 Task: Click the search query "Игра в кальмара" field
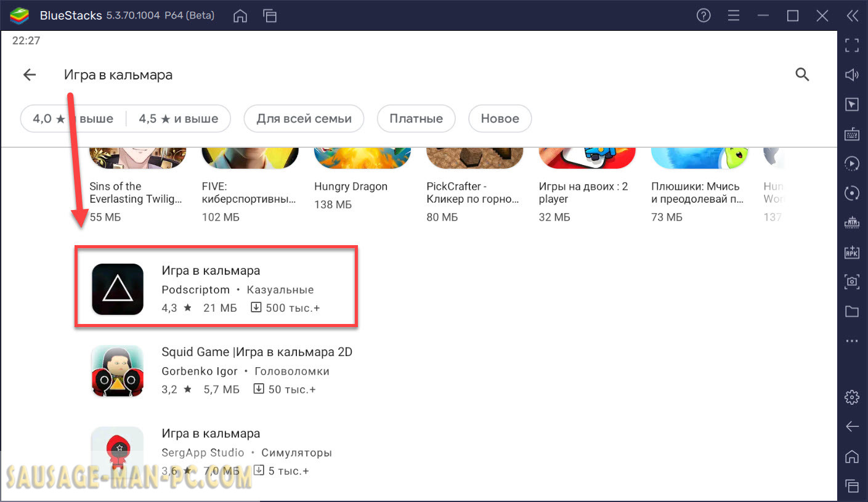(118, 75)
